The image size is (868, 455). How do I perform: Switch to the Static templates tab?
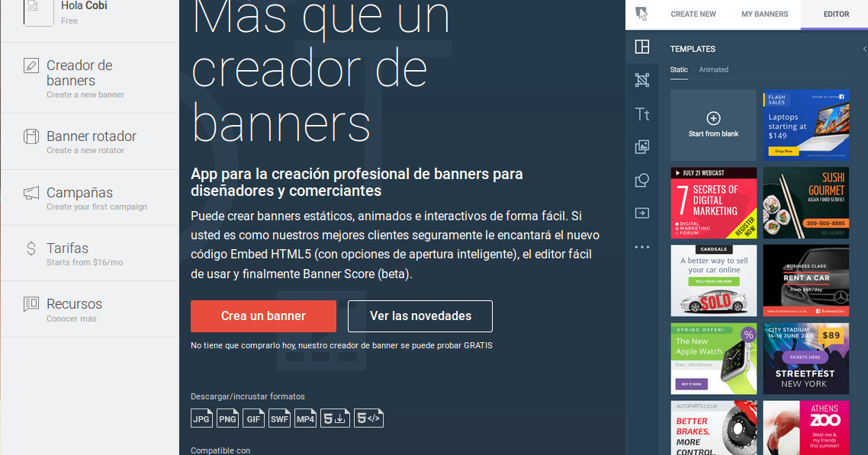[x=679, y=69]
